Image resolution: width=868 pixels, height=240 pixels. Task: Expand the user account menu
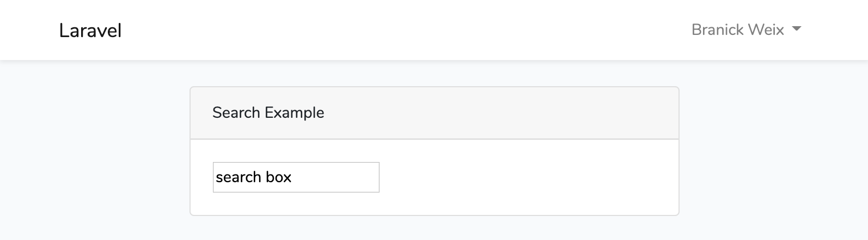coord(745,29)
